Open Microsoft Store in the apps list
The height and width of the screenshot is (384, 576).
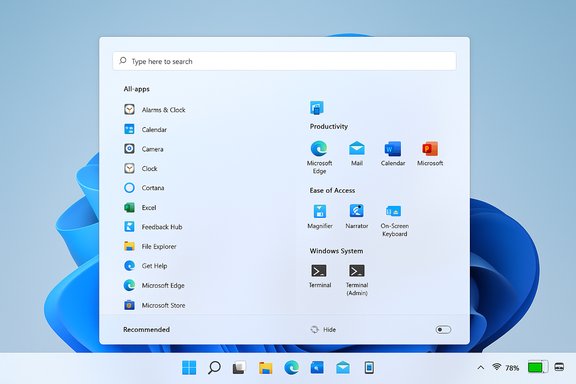[x=155, y=305]
